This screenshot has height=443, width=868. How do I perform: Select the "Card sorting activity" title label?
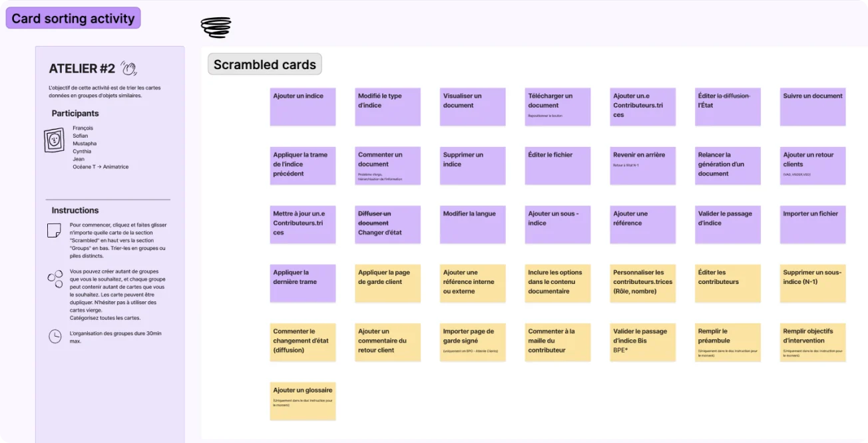pyautogui.click(x=73, y=18)
